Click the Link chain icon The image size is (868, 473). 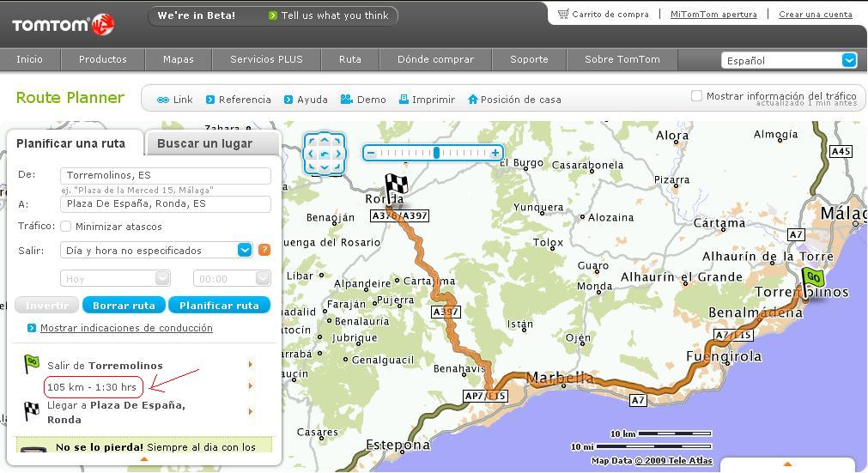163,100
